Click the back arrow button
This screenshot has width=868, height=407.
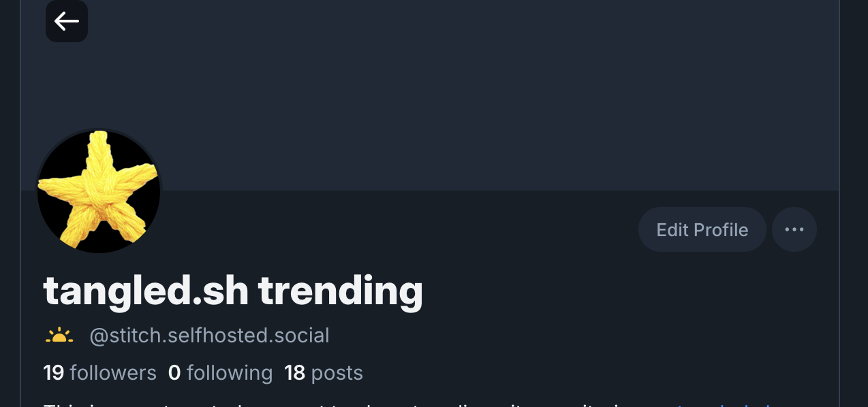[x=67, y=21]
